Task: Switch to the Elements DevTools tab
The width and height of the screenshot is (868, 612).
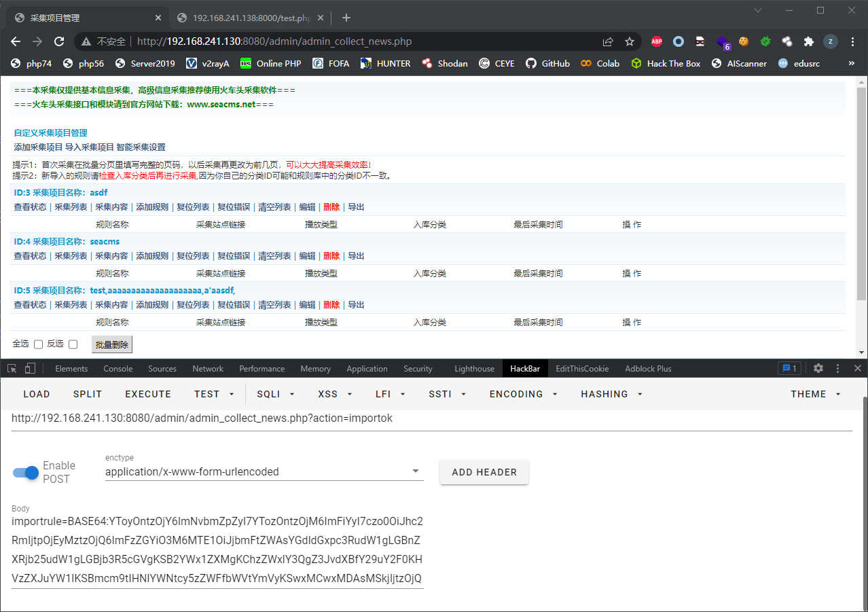Action: [x=71, y=368]
